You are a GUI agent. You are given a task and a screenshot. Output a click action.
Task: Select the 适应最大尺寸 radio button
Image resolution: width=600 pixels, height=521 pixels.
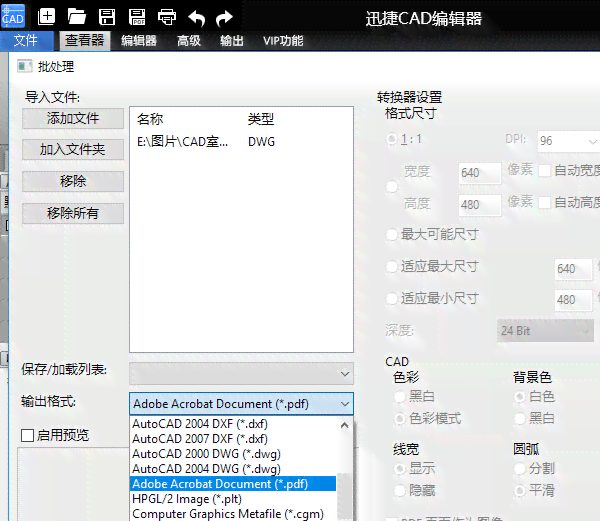pos(392,267)
